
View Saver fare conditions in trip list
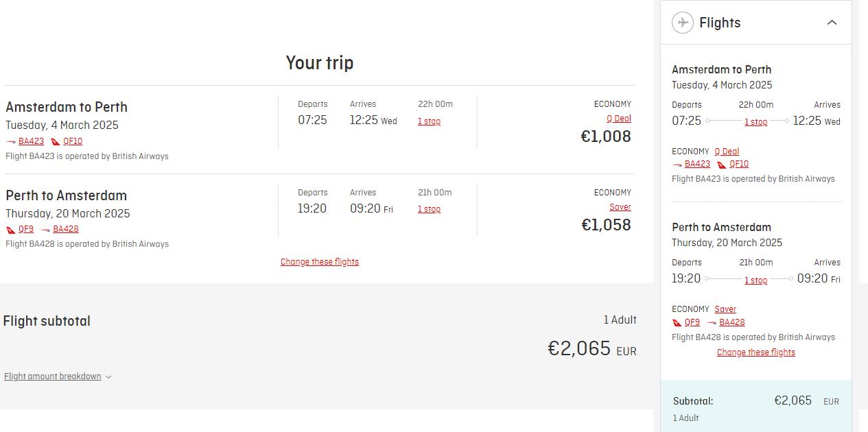point(620,207)
